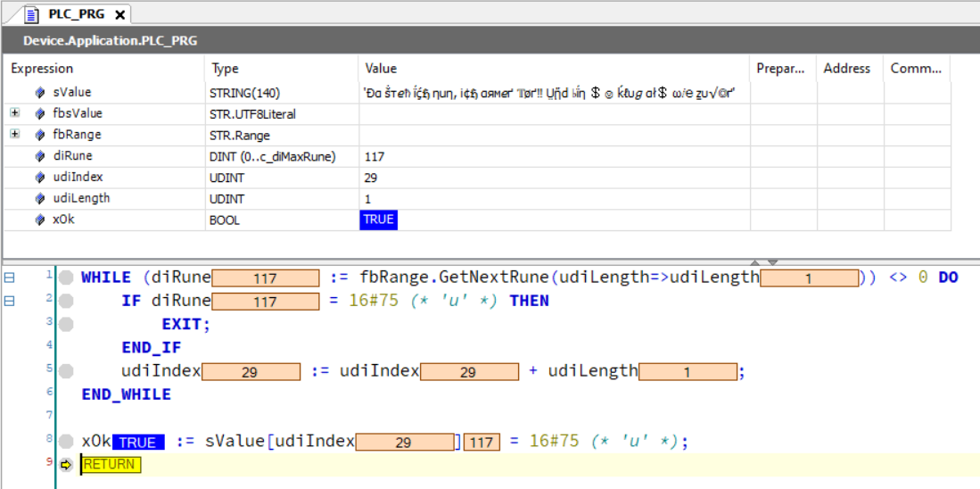Expand the fbsValue variable node

14,114
